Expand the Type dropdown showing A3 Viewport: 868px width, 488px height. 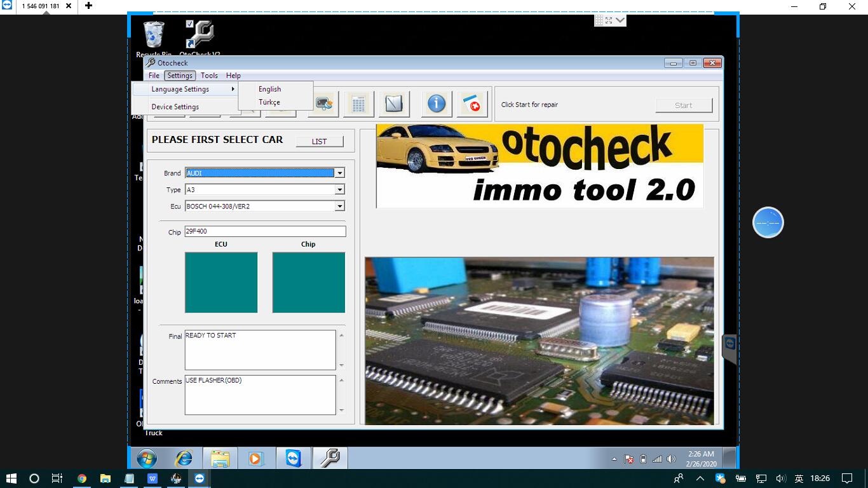[340, 189]
